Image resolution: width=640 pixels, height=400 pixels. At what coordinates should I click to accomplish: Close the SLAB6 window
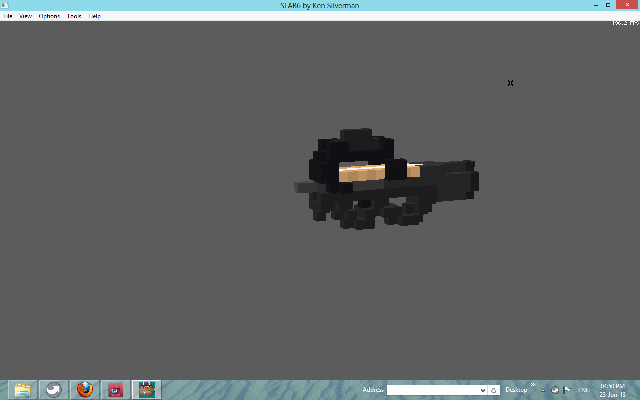coord(627,4)
